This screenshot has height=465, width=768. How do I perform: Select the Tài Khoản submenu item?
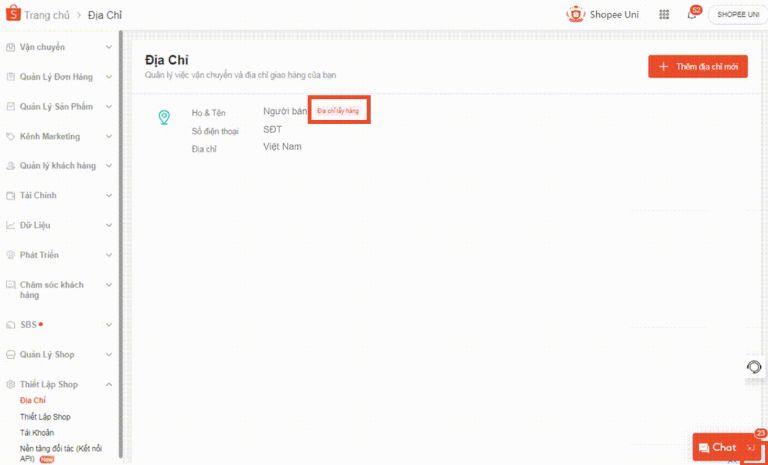click(x=37, y=433)
